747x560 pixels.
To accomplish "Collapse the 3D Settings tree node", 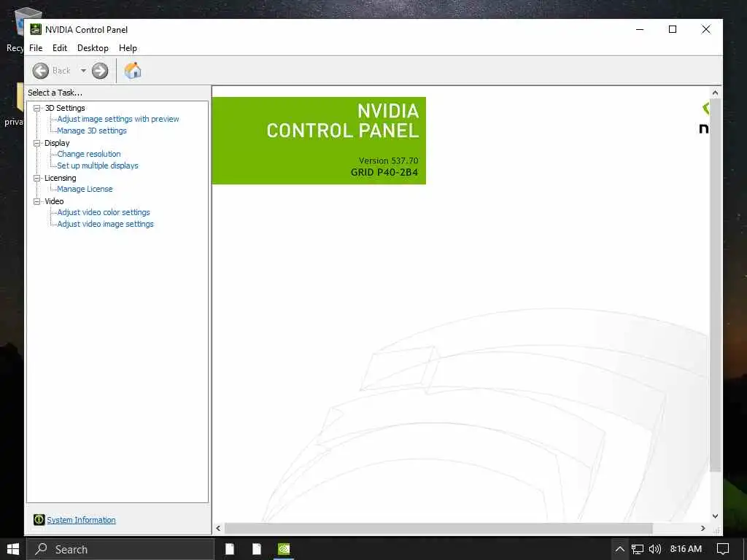I will pyautogui.click(x=36, y=108).
